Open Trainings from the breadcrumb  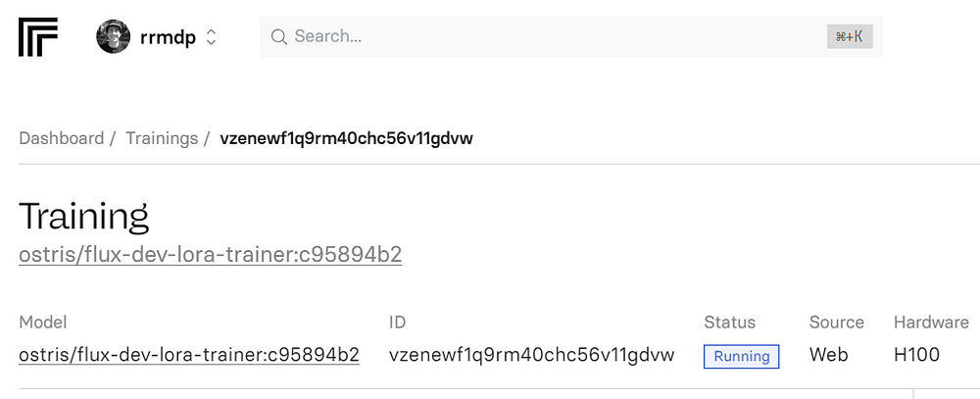coord(162,138)
